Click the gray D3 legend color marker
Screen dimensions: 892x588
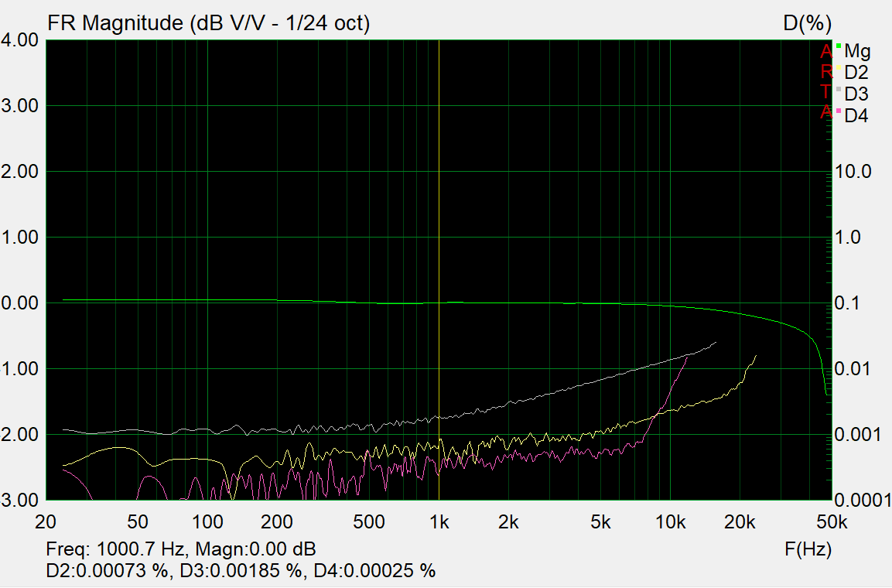click(x=838, y=89)
